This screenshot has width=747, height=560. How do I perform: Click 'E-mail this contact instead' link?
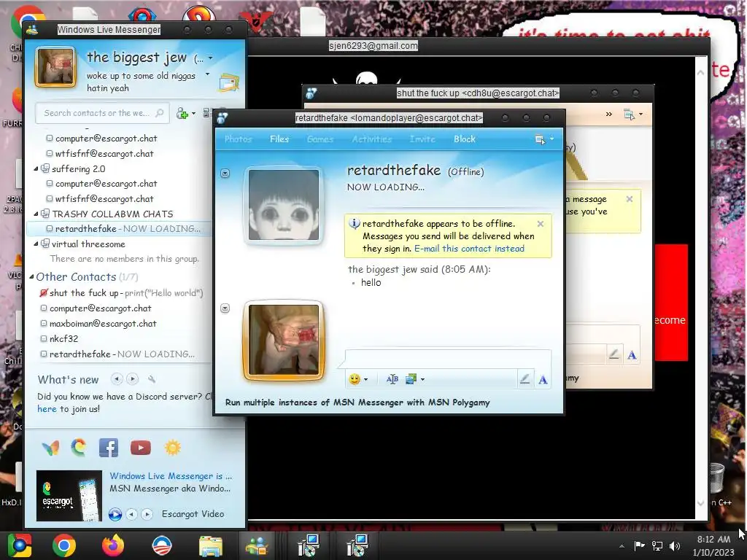pos(469,249)
